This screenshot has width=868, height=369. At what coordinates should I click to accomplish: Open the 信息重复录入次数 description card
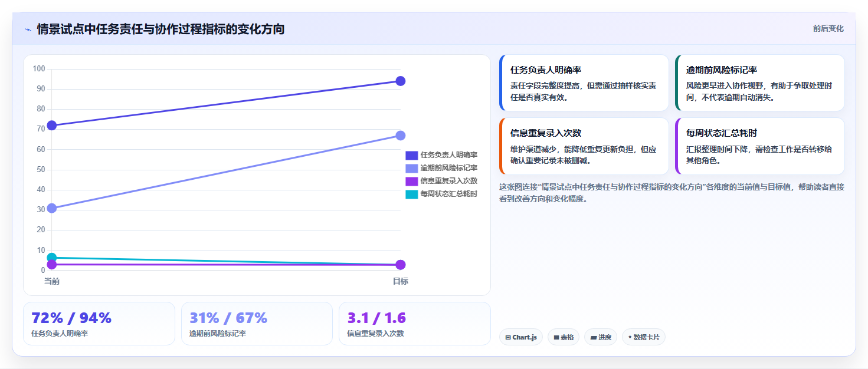(584, 146)
